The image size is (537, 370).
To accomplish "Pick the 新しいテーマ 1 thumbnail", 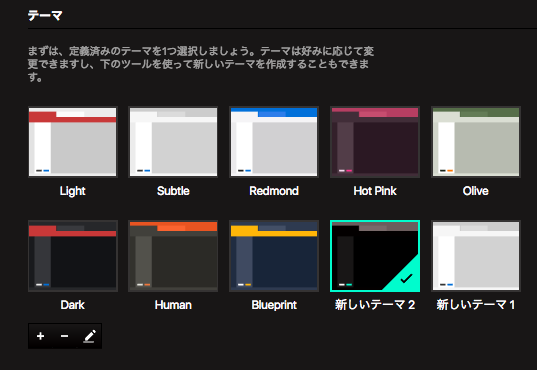I will (x=476, y=256).
